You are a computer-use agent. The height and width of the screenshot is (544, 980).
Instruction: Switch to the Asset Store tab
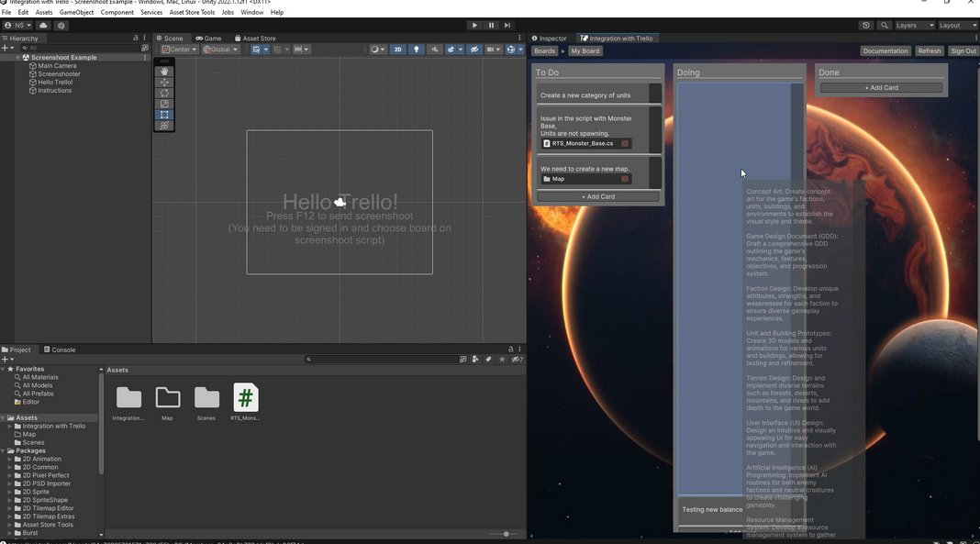(x=255, y=39)
